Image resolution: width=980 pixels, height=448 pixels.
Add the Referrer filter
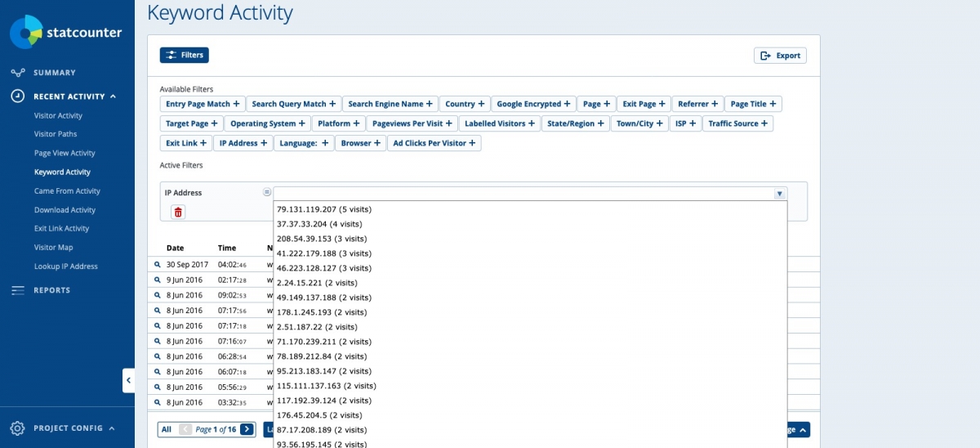coord(698,104)
